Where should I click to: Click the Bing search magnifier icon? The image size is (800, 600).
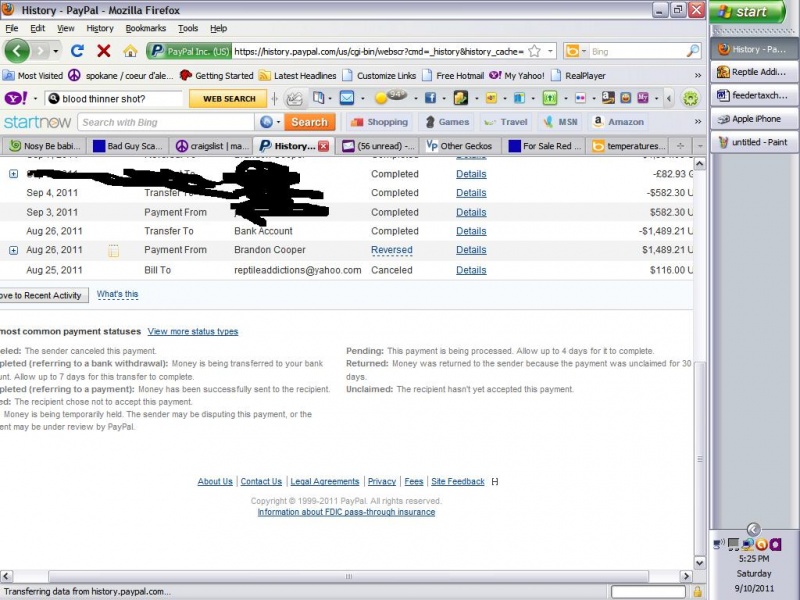pos(693,51)
